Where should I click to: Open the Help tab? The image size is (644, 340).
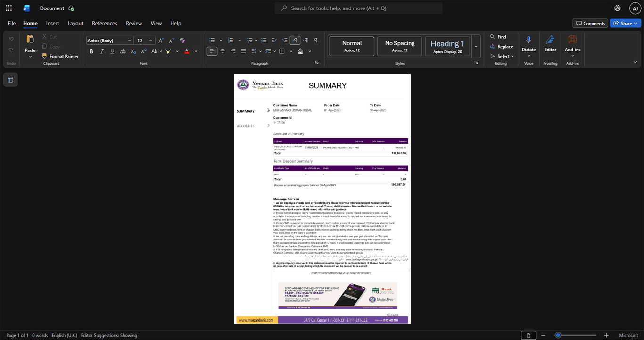pos(175,23)
